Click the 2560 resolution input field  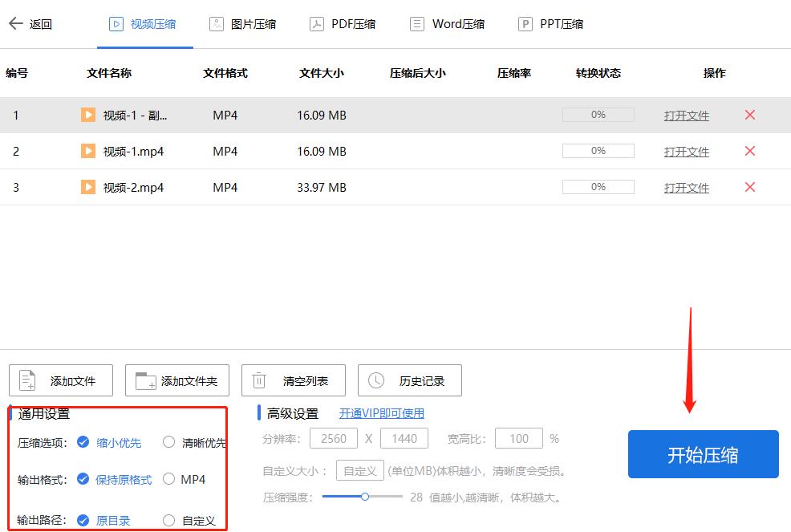tap(334, 438)
